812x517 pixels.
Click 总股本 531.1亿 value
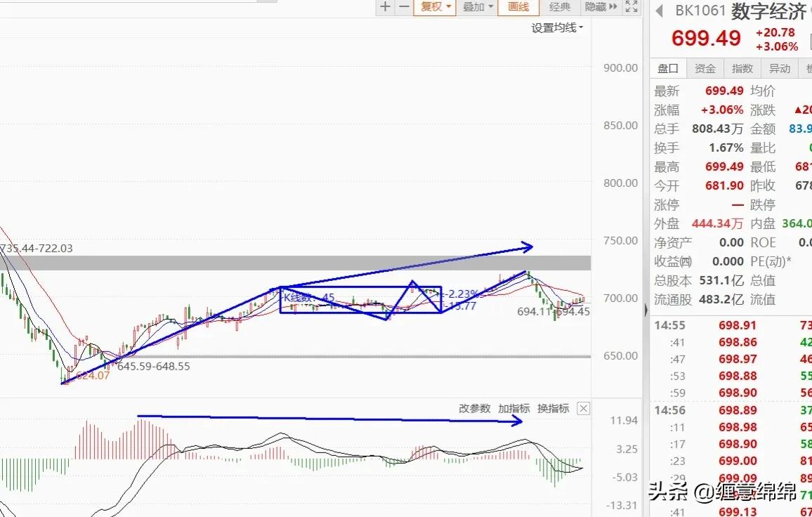[x=721, y=281]
